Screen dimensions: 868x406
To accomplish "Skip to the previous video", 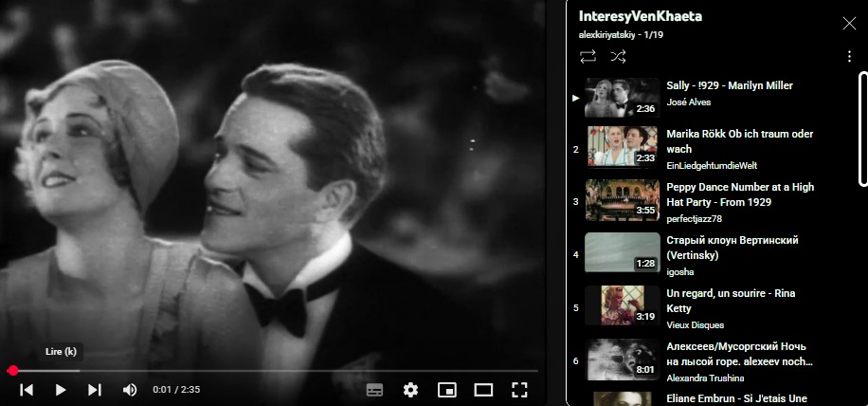I will (x=27, y=390).
